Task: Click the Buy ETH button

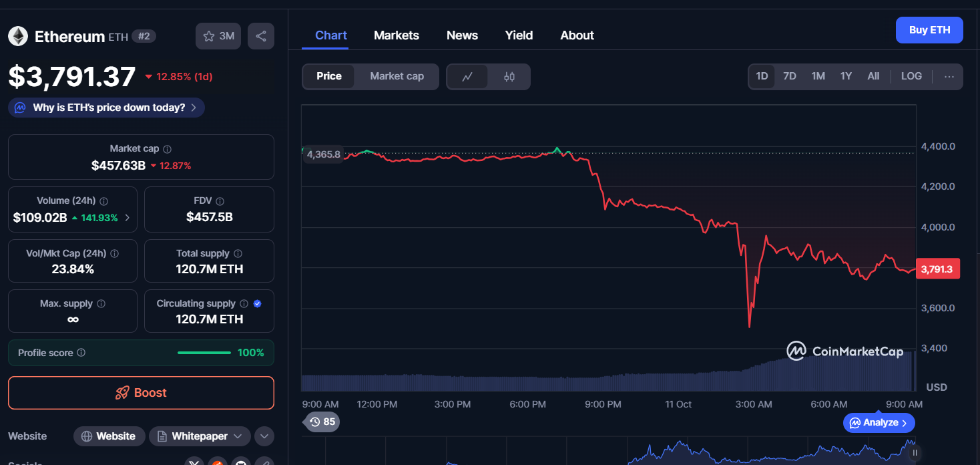Action: [929, 30]
